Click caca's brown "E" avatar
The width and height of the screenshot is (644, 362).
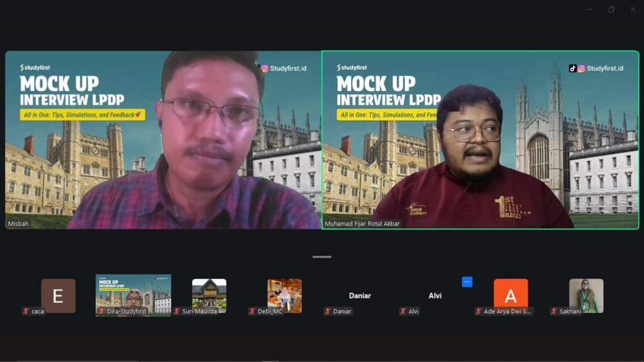coord(58,295)
